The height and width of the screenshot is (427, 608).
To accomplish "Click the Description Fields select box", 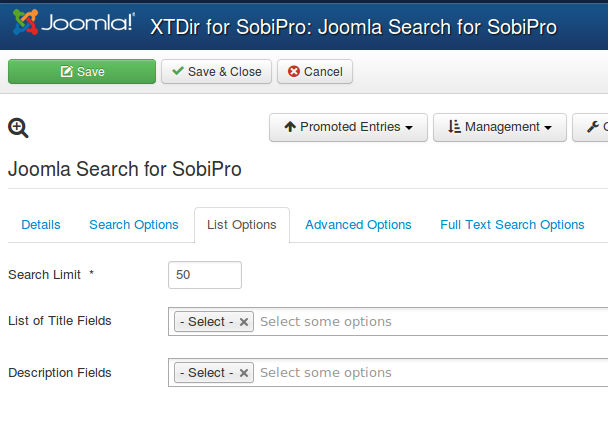I will (x=388, y=373).
